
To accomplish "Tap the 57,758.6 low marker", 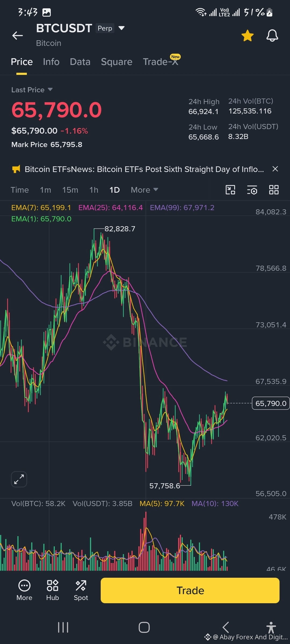I will click(x=165, y=486).
